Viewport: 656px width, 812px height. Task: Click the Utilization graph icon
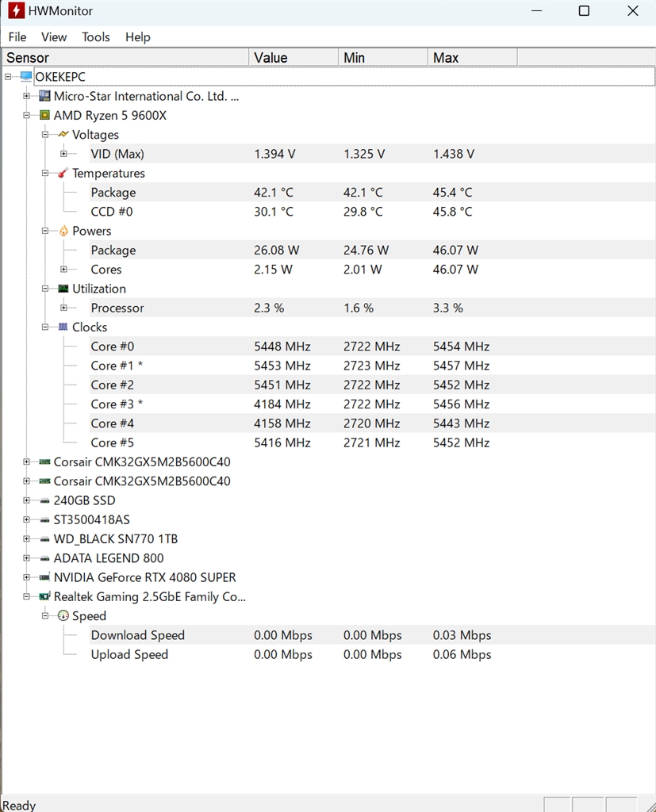click(x=63, y=289)
